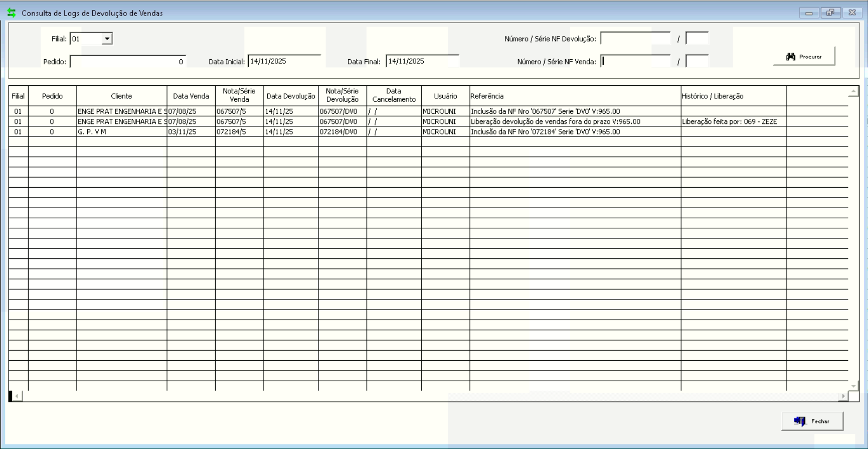Click the Fechar button exit icon

tap(799, 421)
